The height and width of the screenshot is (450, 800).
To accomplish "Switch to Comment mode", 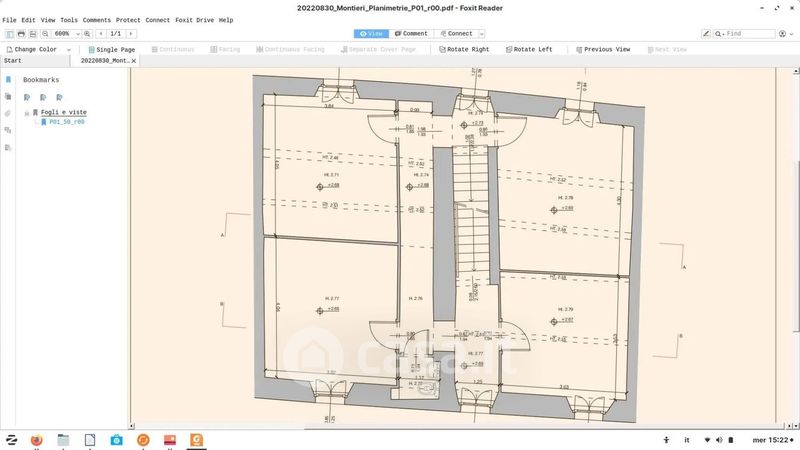I will [411, 34].
